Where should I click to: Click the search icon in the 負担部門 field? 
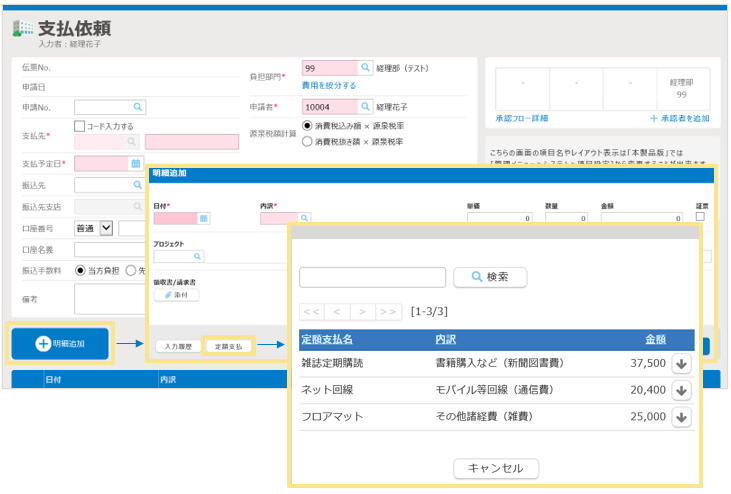pos(365,69)
